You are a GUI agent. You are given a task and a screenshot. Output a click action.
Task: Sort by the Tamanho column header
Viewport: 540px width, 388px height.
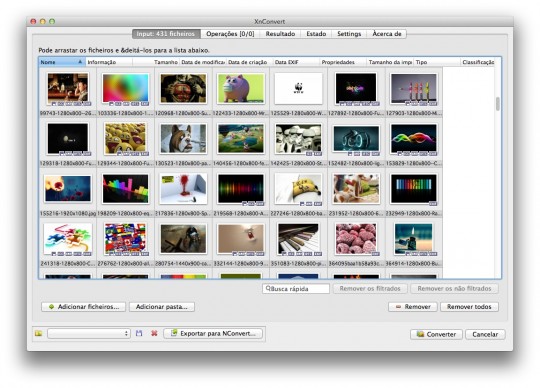(x=156, y=62)
